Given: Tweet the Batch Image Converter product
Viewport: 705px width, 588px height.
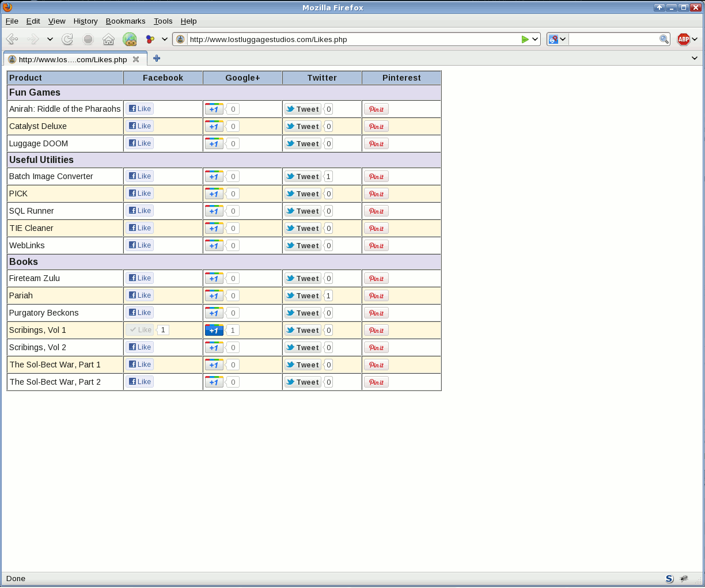Looking at the screenshot, I should tap(302, 176).
